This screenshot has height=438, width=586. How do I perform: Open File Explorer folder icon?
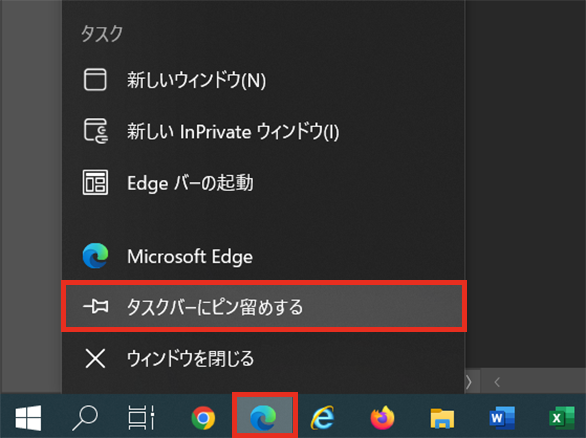point(442,417)
